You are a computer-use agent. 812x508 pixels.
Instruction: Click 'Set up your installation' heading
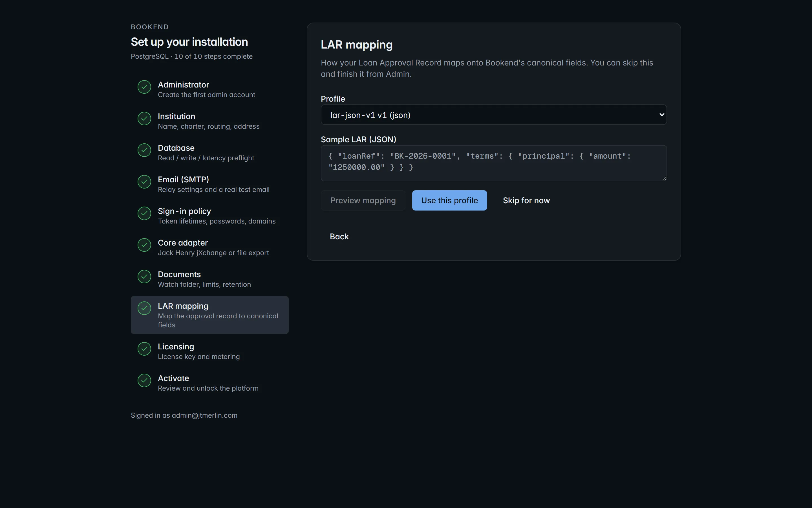click(189, 42)
